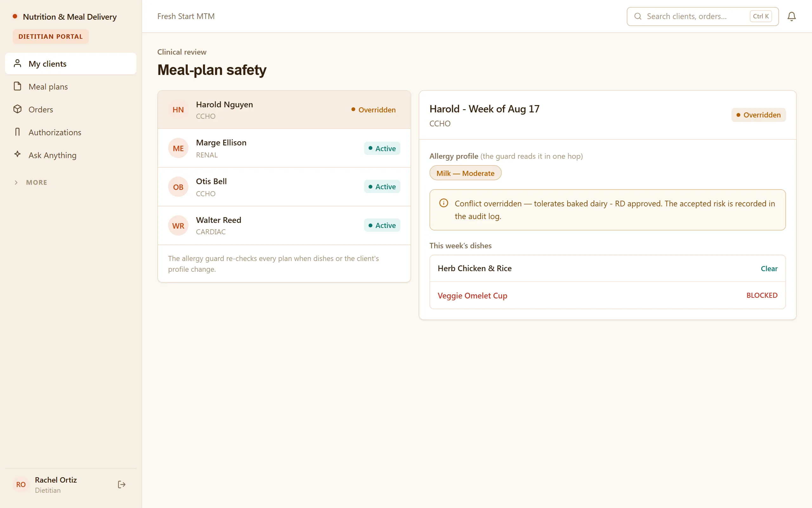Click the Authorizations icon in sidebar
812x508 pixels.
click(17, 132)
